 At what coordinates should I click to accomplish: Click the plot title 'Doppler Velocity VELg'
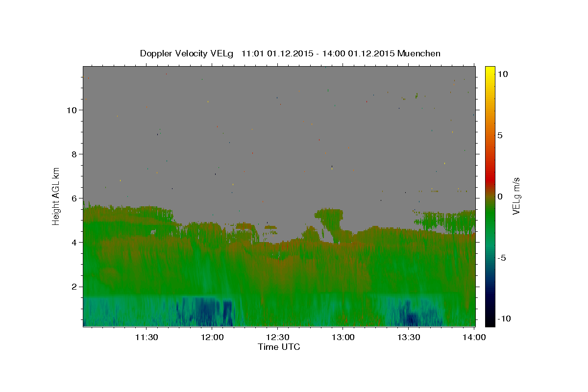click(188, 53)
